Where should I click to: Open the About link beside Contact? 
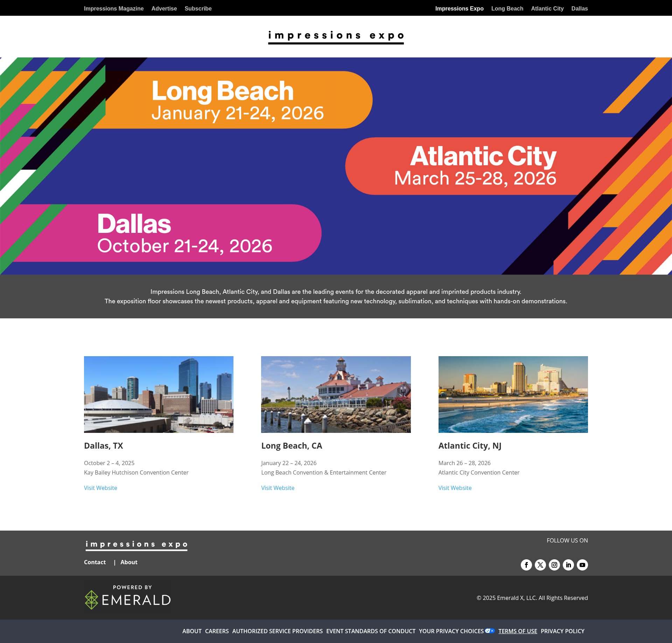tap(129, 562)
